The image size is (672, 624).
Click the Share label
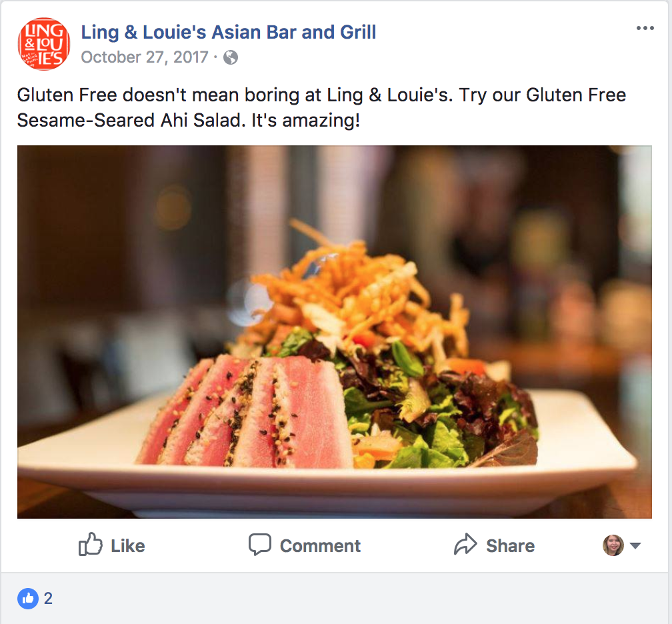point(510,545)
